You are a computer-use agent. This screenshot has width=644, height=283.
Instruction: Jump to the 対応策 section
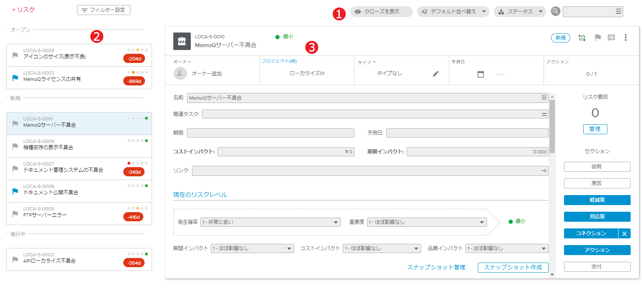click(x=597, y=217)
